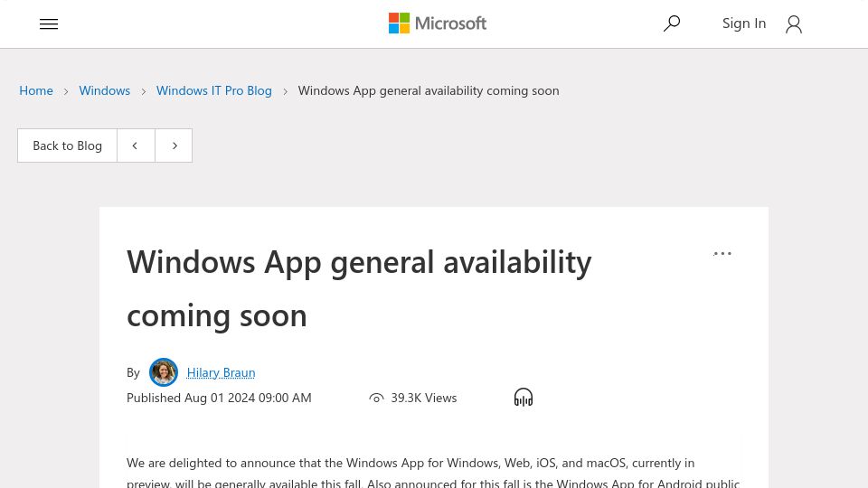Open the article options ellipsis menu
868x488 pixels.
(722, 253)
